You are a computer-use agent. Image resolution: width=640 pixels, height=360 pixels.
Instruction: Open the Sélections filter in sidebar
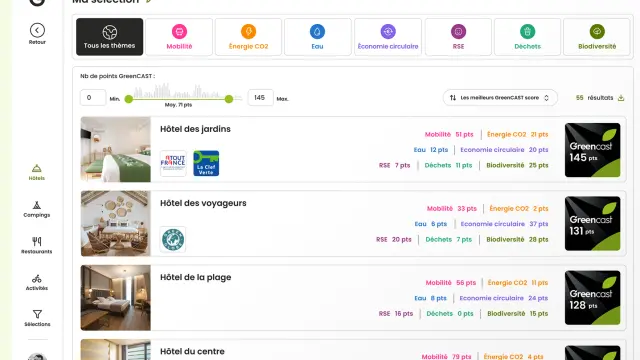[37, 318]
